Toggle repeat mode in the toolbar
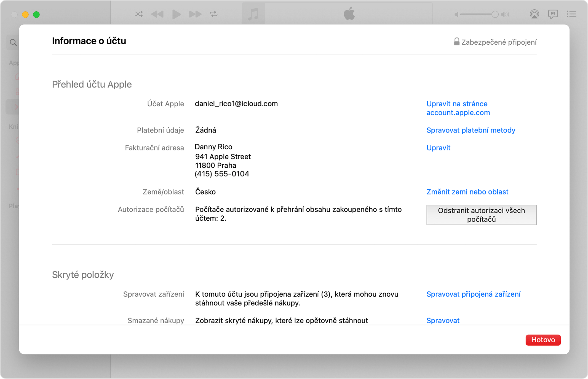The image size is (588, 379). pos(214,14)
